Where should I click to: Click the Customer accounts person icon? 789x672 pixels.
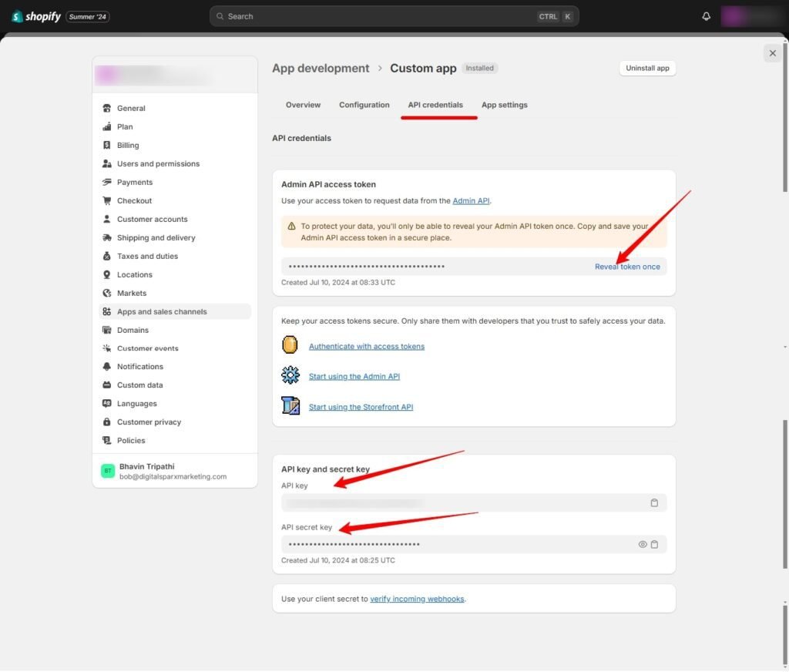pyautogui.click(x=106, y=219)
